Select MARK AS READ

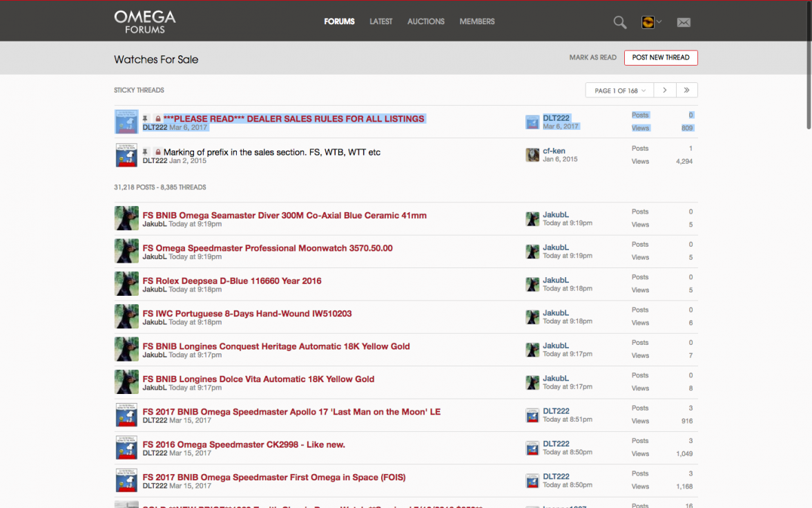pos(592,57)
